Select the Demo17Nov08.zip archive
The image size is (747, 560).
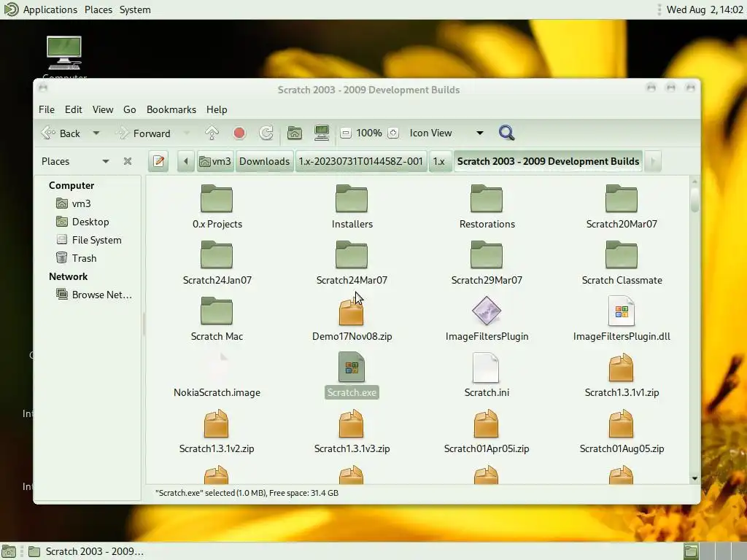352,319
